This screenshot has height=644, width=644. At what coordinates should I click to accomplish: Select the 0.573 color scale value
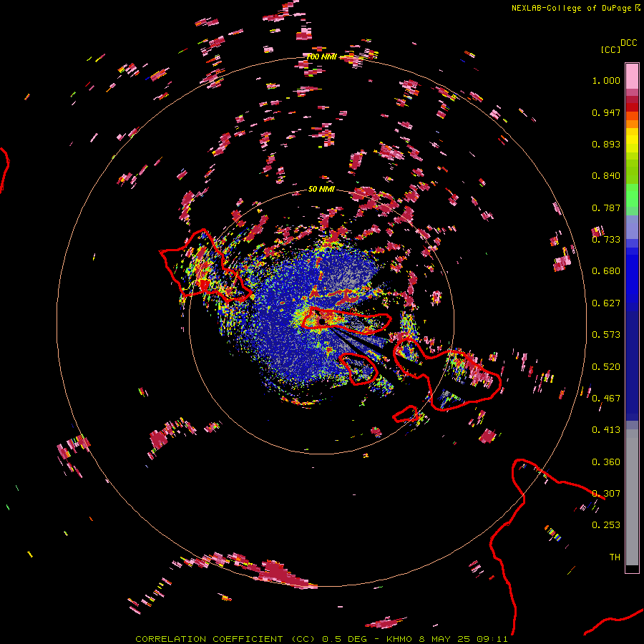[606, 335]
